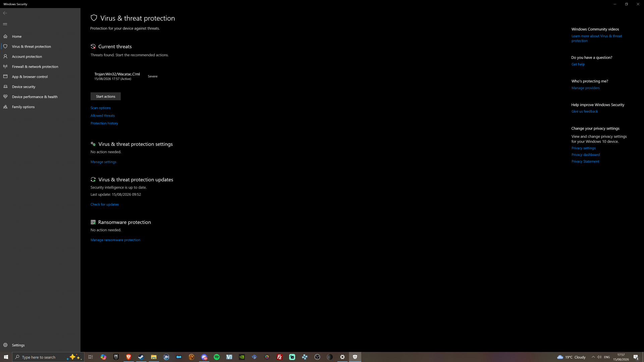Open the notification center with 8 alerts
Screen dimensions: 644x362
(636, 357)
